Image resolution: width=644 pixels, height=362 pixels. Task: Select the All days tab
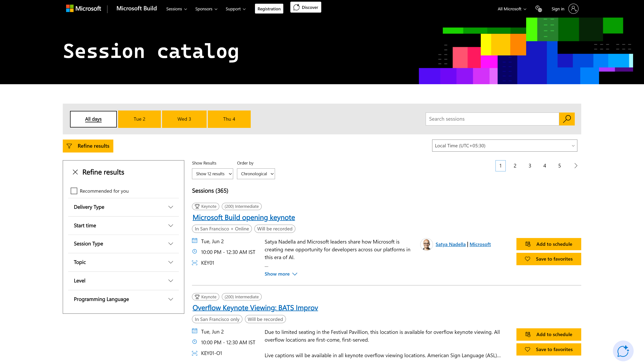93,119
